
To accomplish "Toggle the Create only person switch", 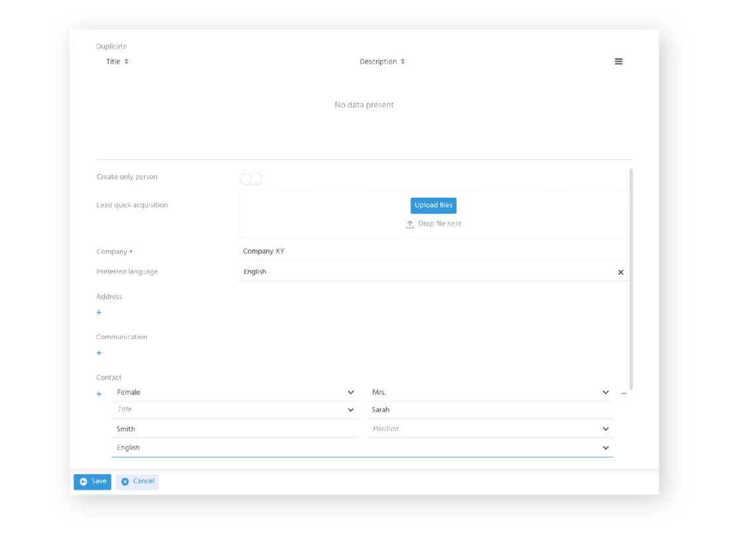I will point(251,178).
